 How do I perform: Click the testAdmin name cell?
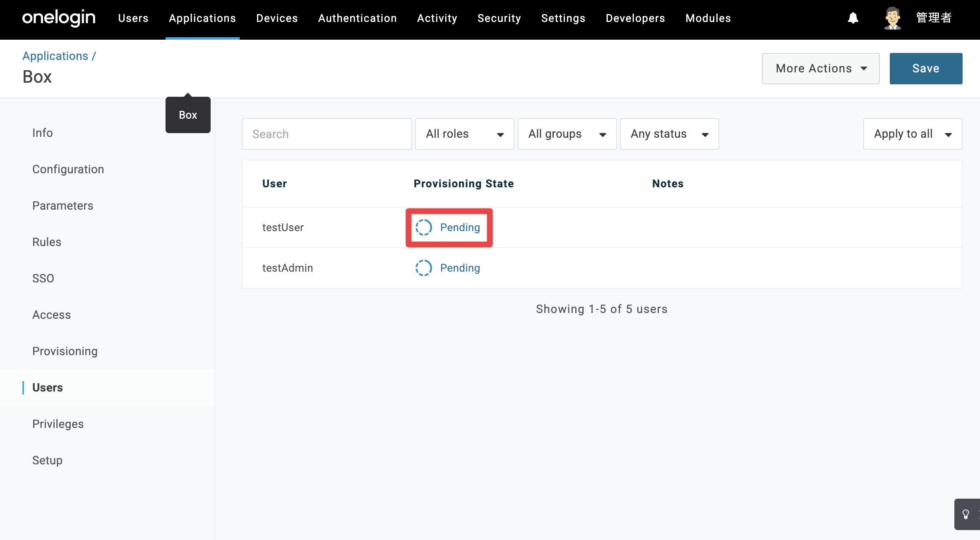(x=288, y=268)
